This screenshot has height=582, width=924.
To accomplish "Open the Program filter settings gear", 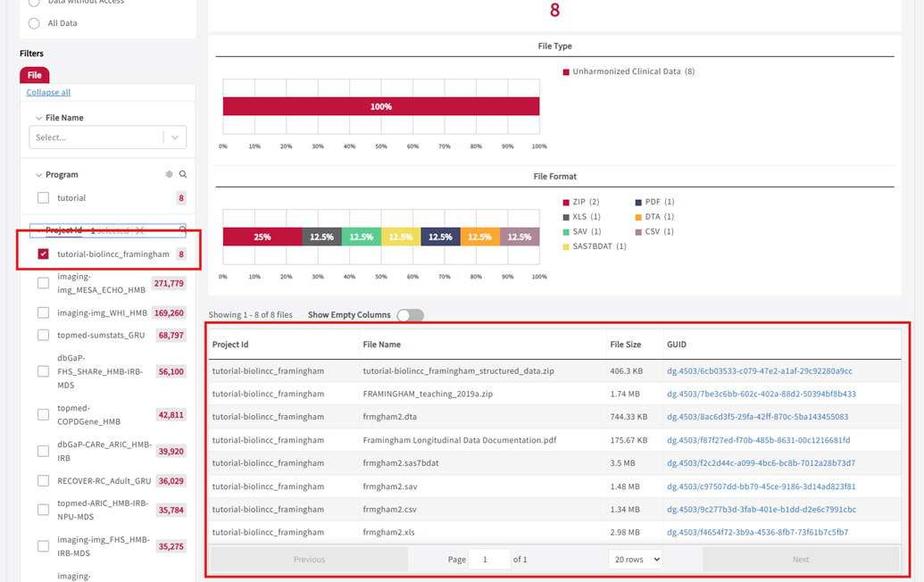I will coord(169,175).
